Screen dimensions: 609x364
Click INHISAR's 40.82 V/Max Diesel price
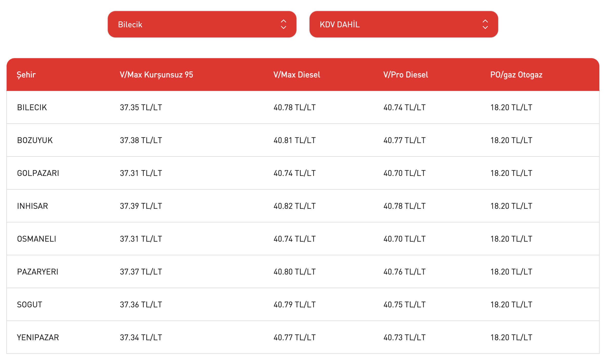tap(295, 206)
